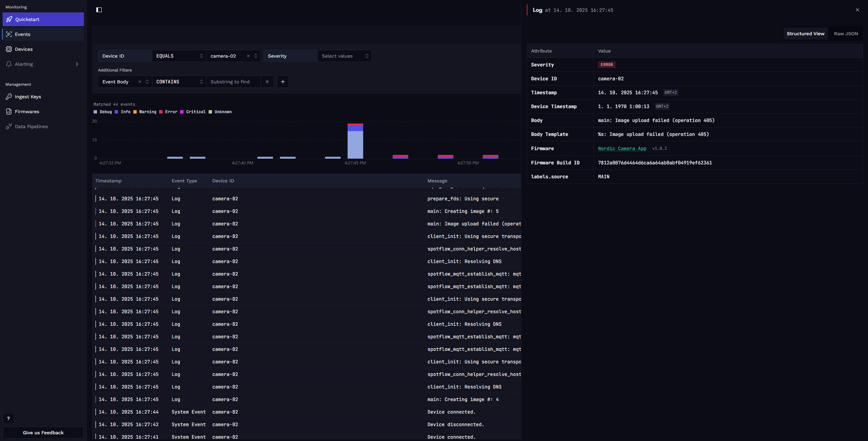Select the Structured View tab
The width and height of the screenshot is (868, 441).
pos(805,33)
